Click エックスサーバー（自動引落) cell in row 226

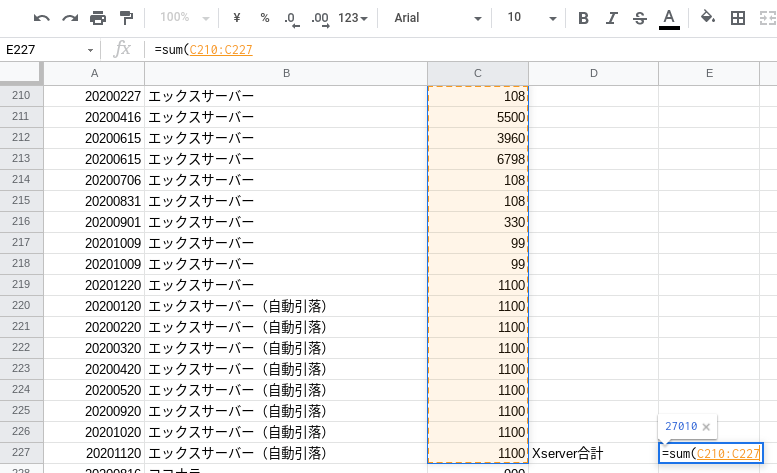coord(286,432)
